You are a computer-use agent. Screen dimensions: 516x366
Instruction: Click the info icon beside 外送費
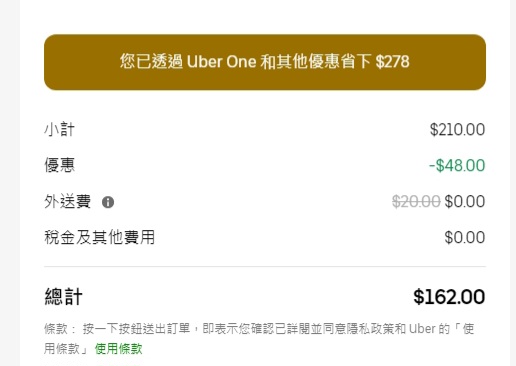tap(108, 202)
